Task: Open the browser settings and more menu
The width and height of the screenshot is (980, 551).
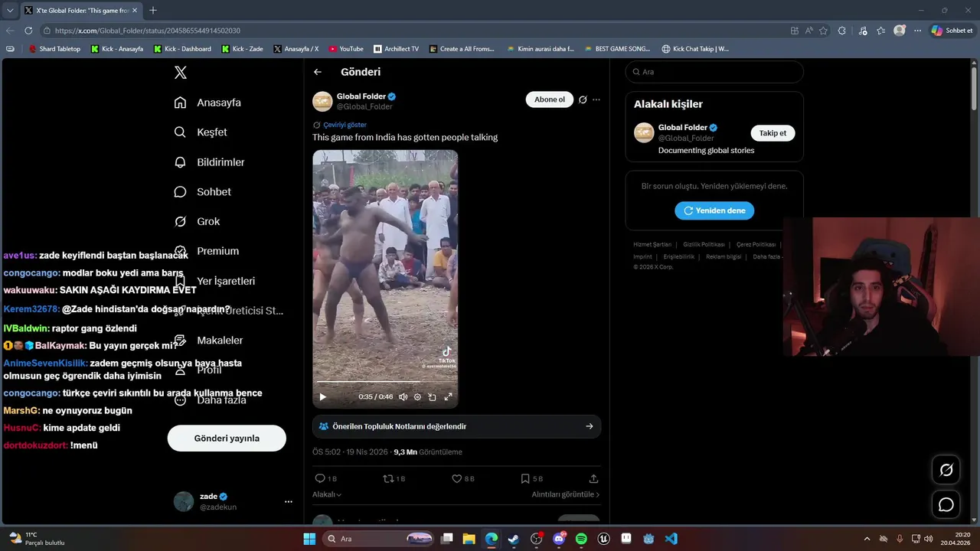Action: tap(918, 31)
